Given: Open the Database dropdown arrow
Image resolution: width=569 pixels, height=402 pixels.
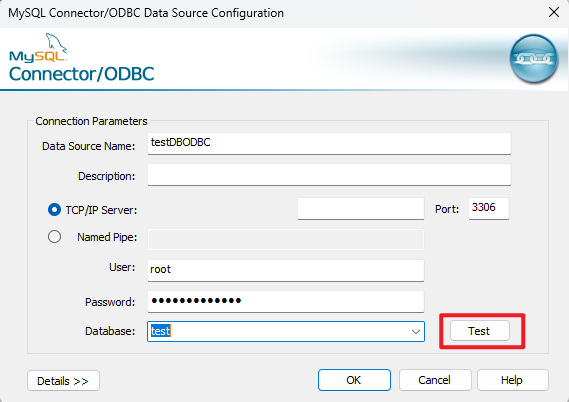Looking at the screenshot, I should tap(416, 331).
